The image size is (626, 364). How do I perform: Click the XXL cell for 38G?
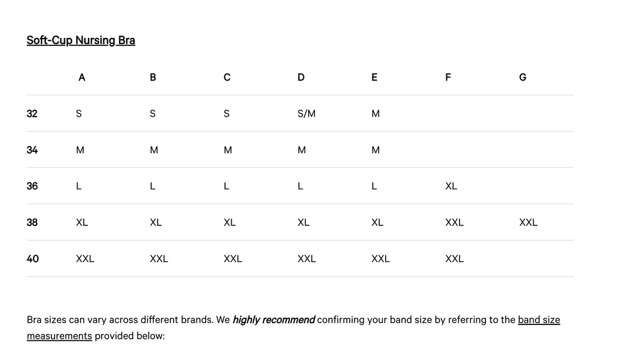528,222
